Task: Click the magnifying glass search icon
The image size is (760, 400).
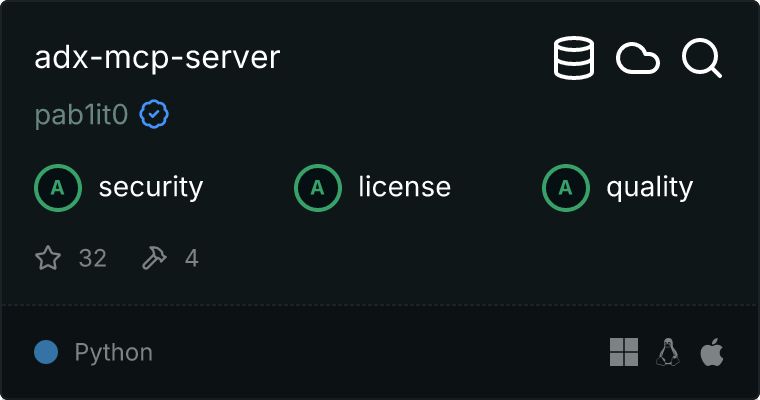Action: click(702, 59)
